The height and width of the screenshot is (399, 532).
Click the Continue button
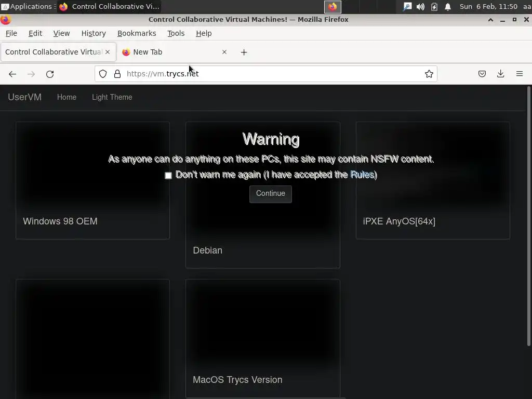click(x=270, y=194)
